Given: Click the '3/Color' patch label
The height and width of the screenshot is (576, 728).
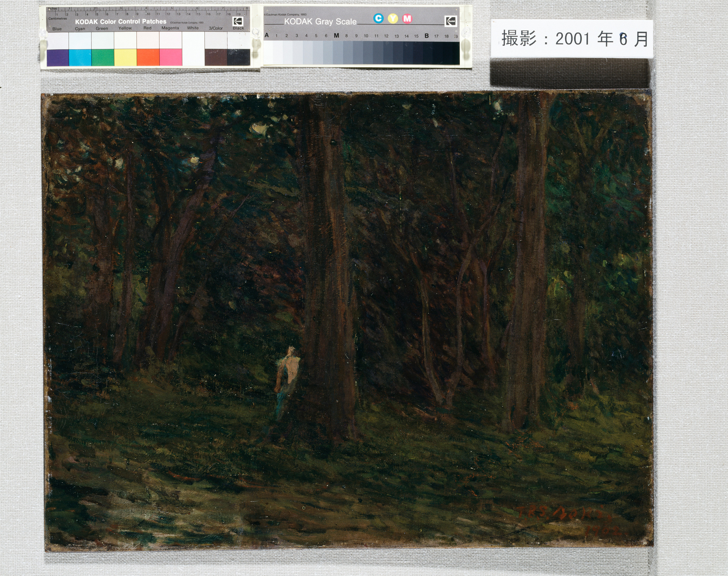Looking at the screenshot, I should tap(216, 28).
